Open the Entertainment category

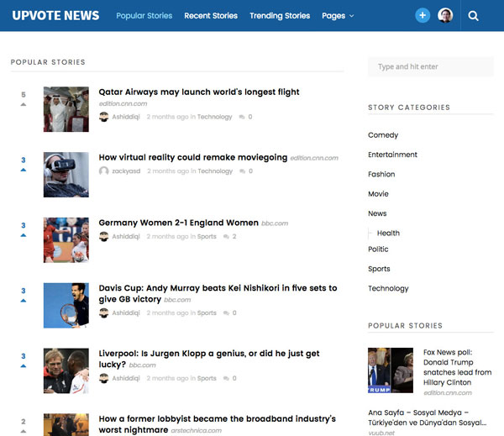(392, 155)
